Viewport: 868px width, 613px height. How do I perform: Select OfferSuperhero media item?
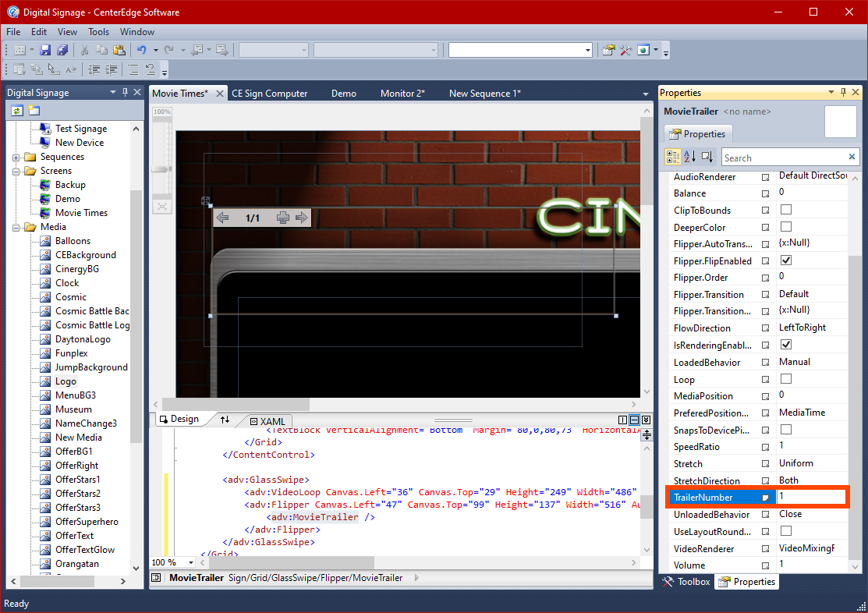pyautogui.click(x=87, y=522)
